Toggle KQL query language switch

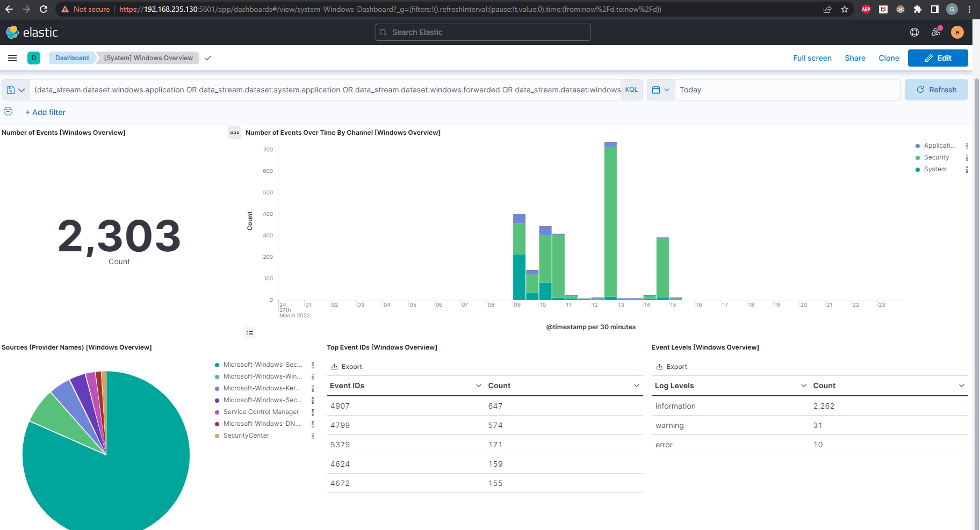tap(631, 90)
